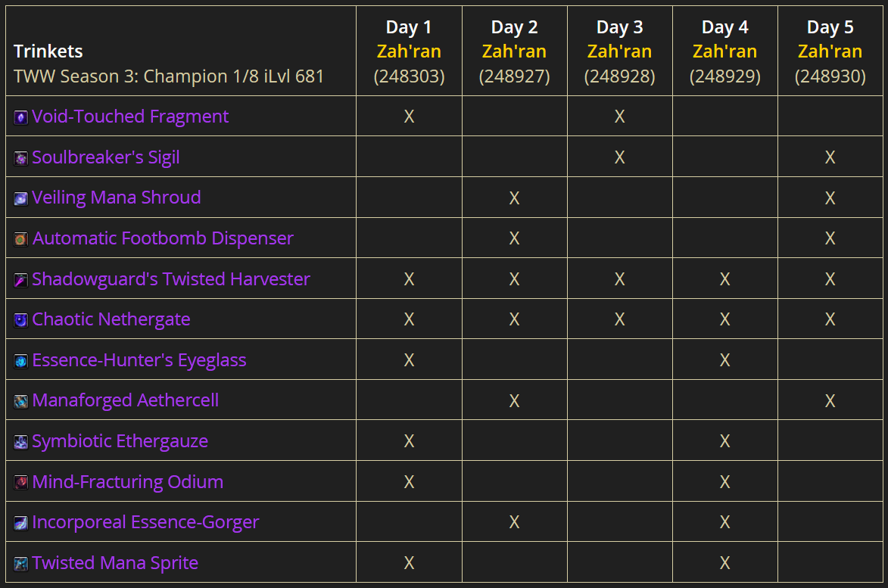Open the Twisted Mana Sprite item link
The width and height of the screenshot is (888, 588).
[x=115, y=563]
